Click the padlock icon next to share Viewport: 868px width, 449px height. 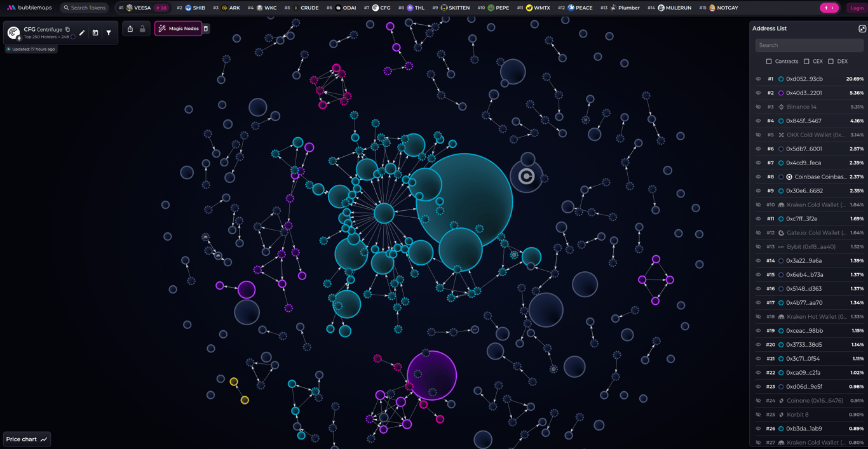pyautogui.click(x=143, y=29)
